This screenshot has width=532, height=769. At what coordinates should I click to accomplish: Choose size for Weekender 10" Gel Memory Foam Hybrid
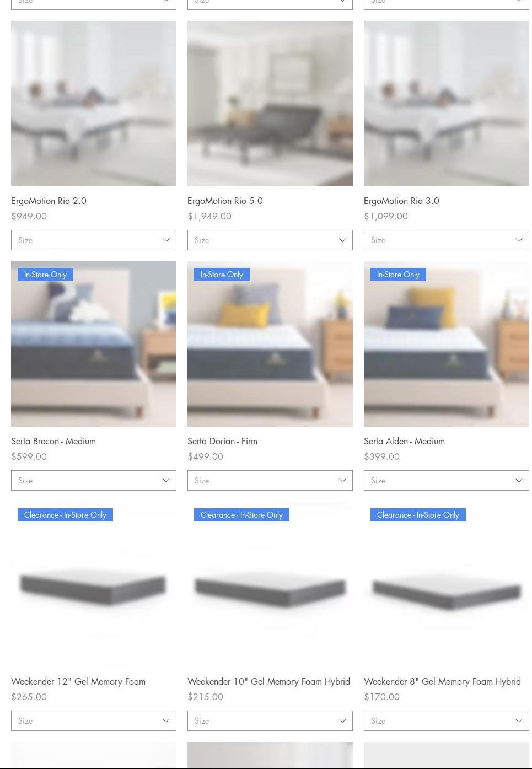pos(270,721)
